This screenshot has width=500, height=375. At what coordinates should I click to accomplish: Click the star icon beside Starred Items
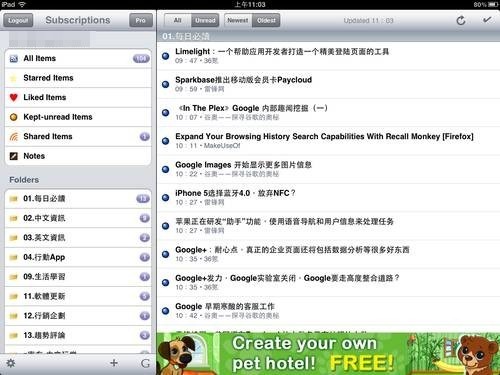coord(14,78)
